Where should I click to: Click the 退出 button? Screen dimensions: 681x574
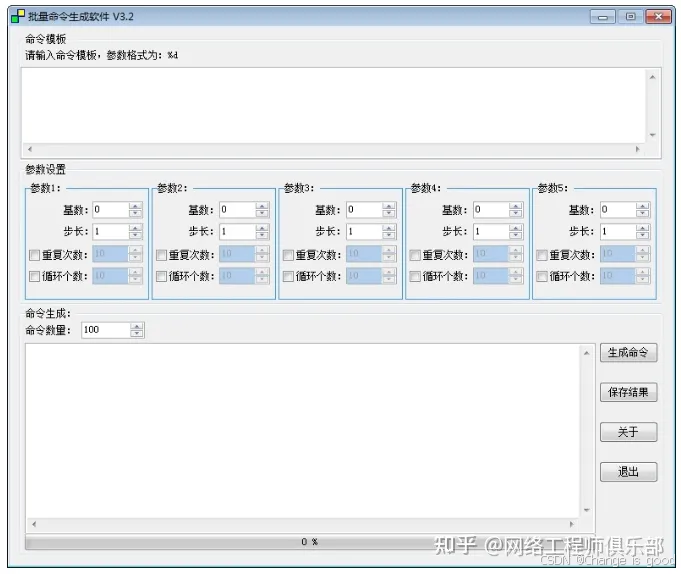(x=628, y=472)
